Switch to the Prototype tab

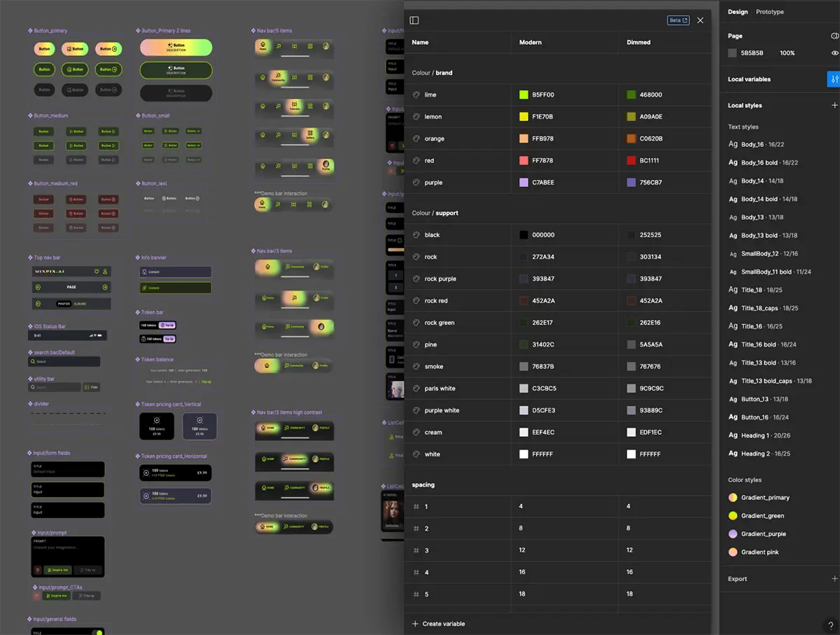[x=769, y=12]
